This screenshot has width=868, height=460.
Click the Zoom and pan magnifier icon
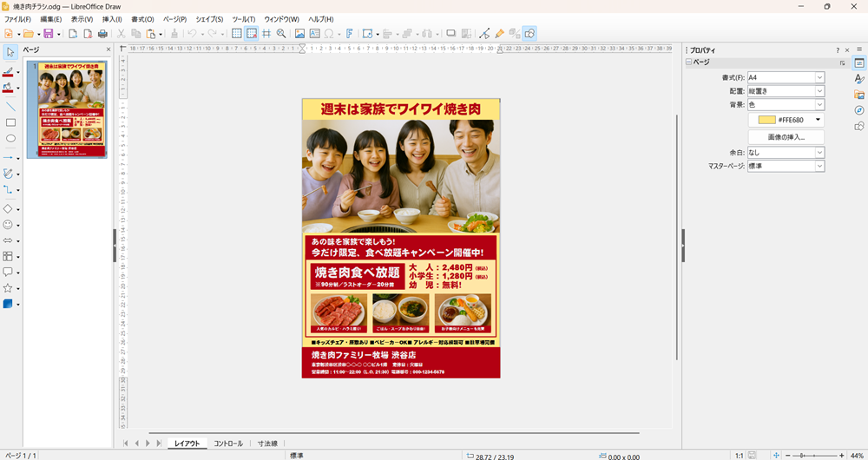pyautogui.click(x=281, y=34)
